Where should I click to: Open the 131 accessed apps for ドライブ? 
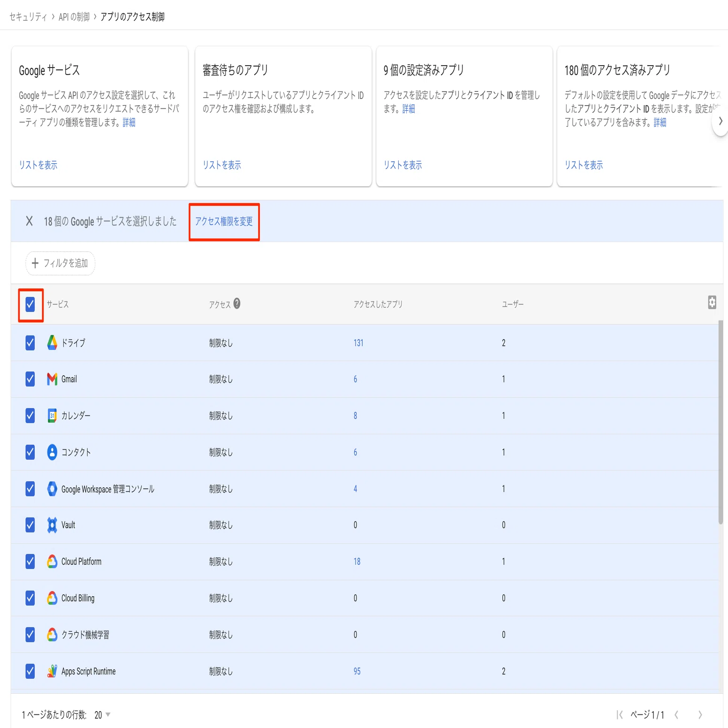click(x=358, y=343)
